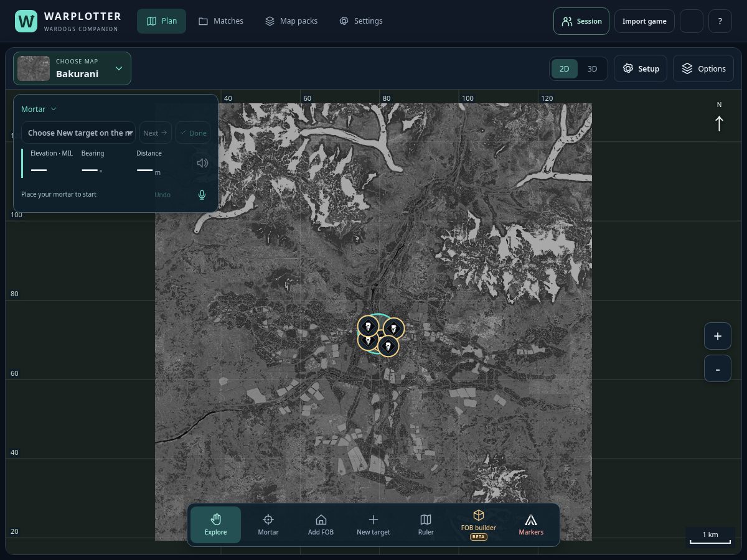Click the bottom-left tornado map marker
This screenshot has width=747, height=560.
tap(366, 341)
